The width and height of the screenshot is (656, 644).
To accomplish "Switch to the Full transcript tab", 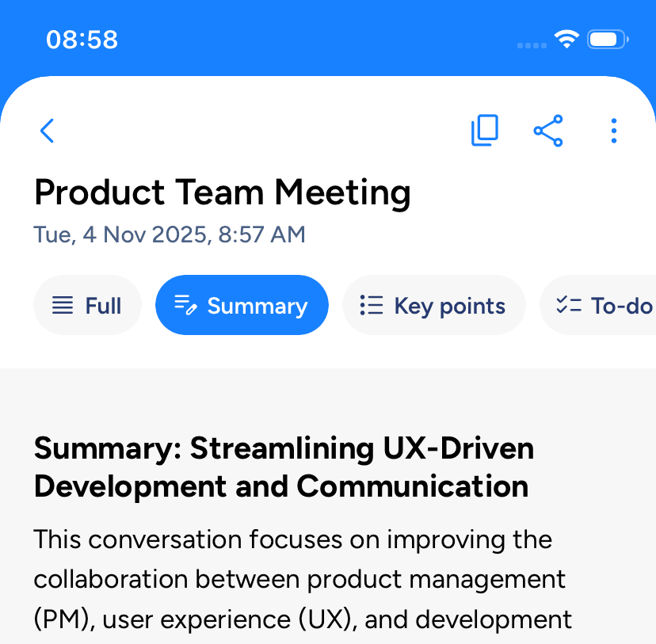I will (87, 306).
